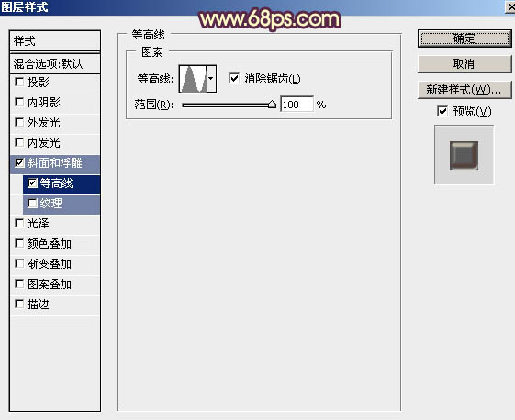This screenshot has width=515, height=420.
Task: Open the contour curve thumbnail editor
Action: click(193, 79)
